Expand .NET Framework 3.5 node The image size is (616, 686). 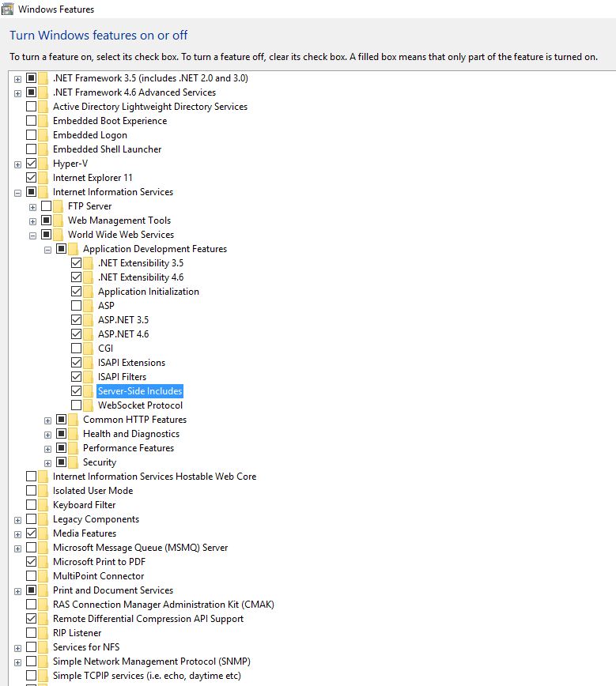(x=17, y=79)
